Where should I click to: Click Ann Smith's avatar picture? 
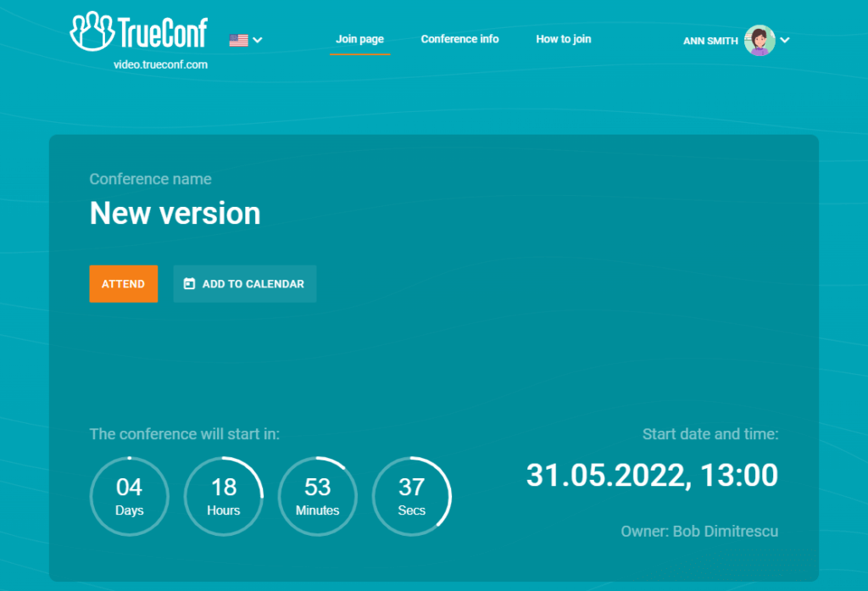pos(759,40)
